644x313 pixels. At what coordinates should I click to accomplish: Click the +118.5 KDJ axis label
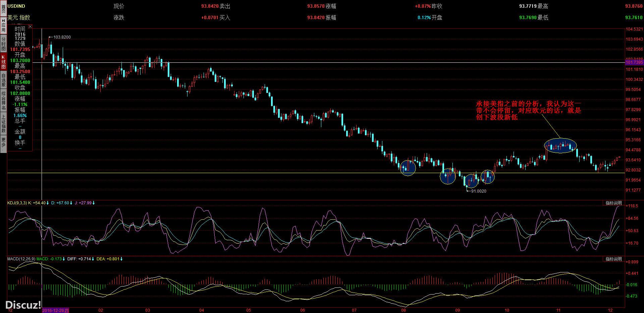(x=632, y=206)
